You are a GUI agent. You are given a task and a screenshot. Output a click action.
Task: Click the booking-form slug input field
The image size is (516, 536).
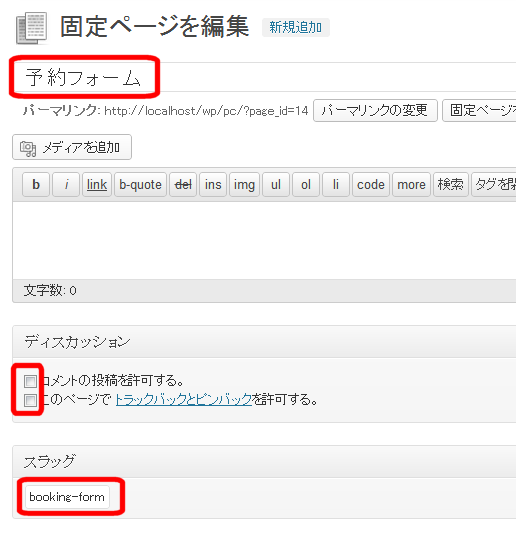(x=67, y=497)
